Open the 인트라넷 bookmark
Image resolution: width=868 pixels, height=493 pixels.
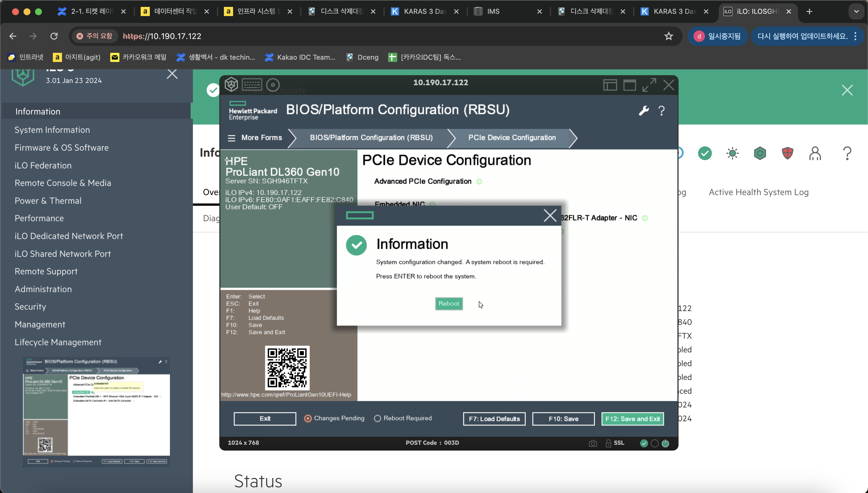pos(25,57)
